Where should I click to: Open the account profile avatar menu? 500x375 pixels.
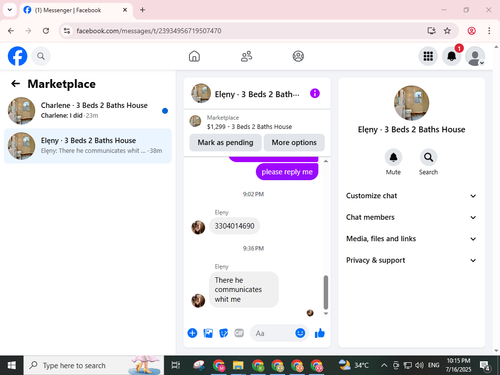coord(475,56)
